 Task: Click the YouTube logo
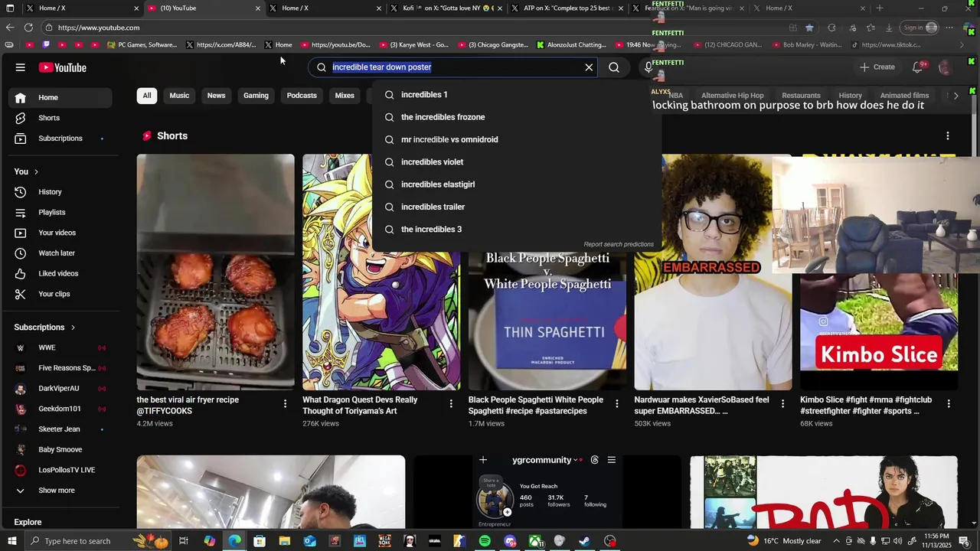coord(63,67)
